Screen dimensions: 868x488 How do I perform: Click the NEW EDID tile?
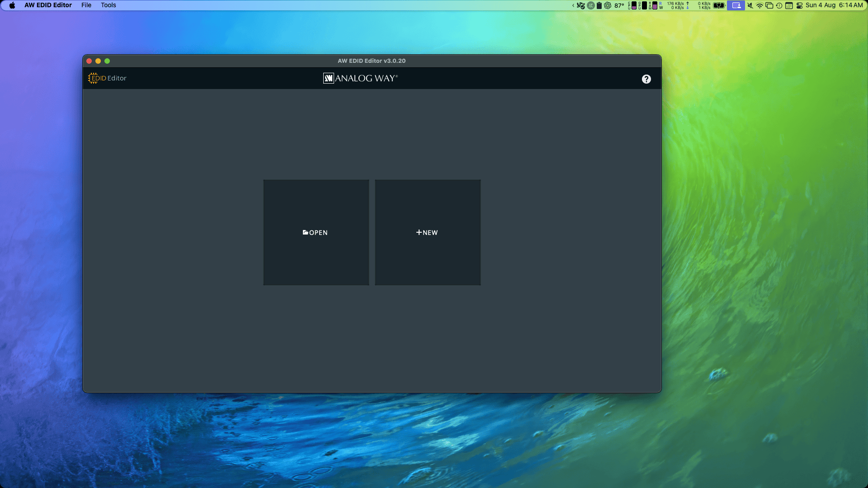428,232
